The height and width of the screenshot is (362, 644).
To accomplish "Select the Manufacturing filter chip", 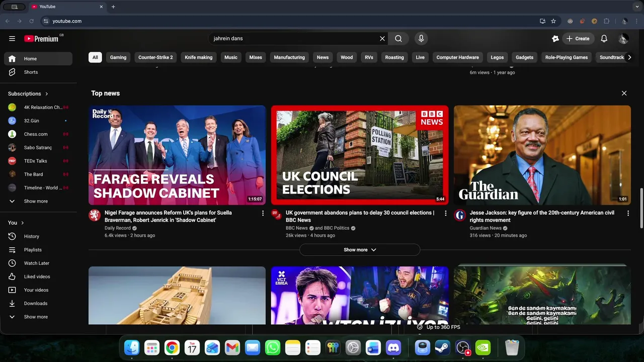I will (289, 57).
